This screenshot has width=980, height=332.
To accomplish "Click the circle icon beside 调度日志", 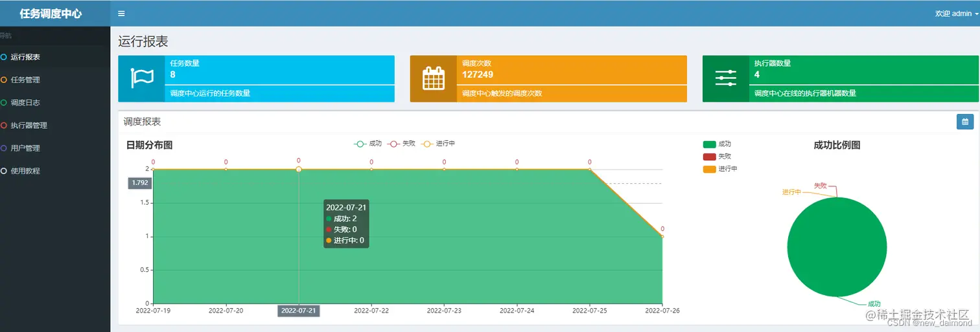I will coord(4,102).
